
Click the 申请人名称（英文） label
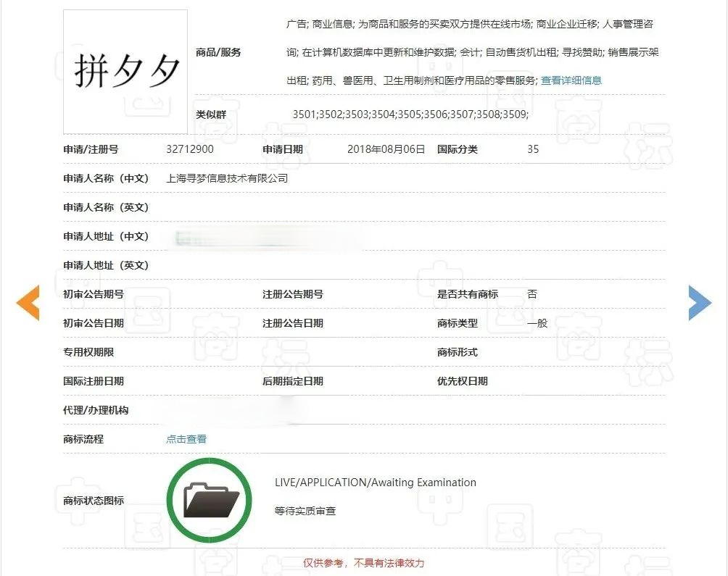click(x=106, y=207)
